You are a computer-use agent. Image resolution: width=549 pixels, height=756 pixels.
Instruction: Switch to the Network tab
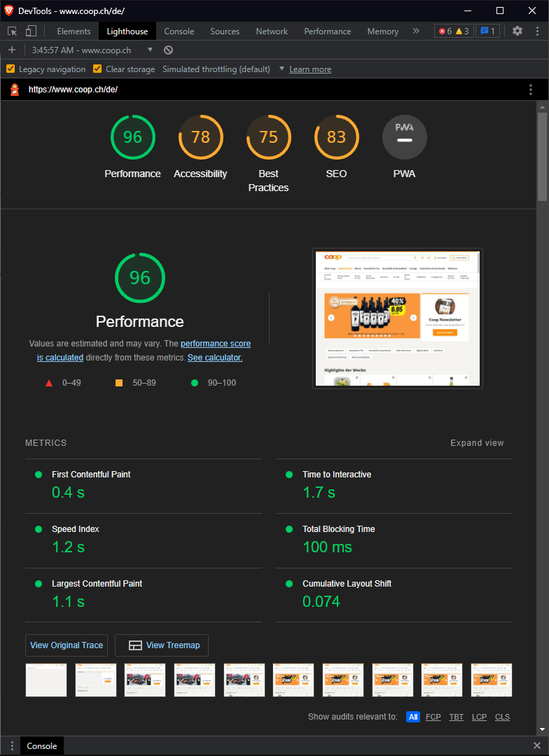[272, 31]
